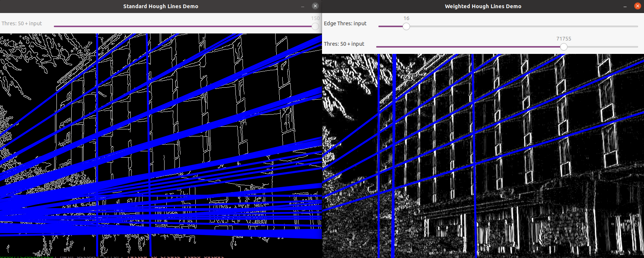Close the Weighted Hough Lines Demo window

pyautogui.click(x=638, y=6)
